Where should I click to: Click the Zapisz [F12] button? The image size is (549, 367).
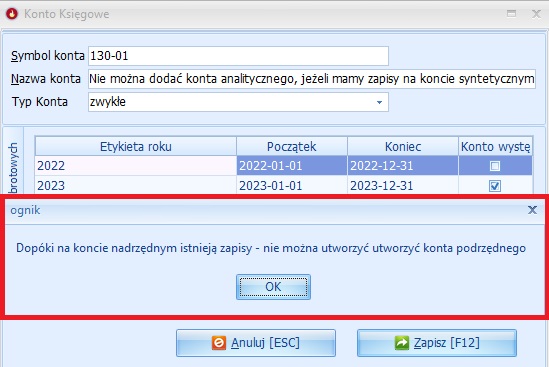(x=437, y=343)
